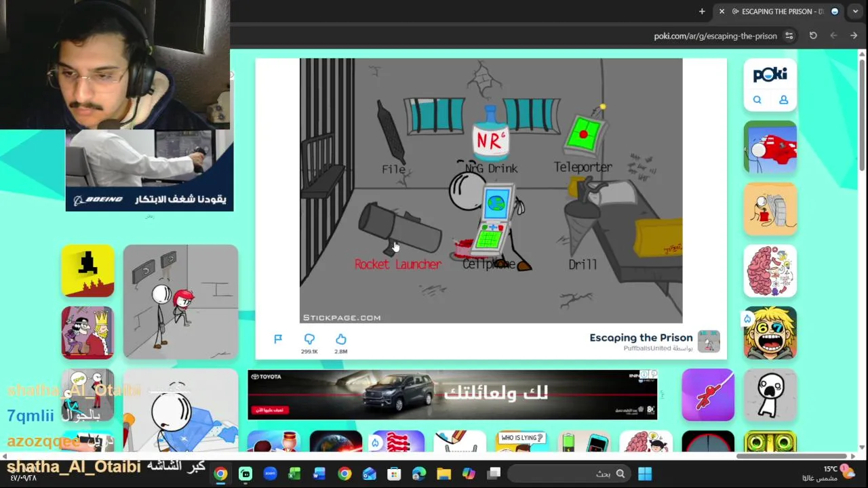Screen dimensions: 868x488
Task: Open site settings icon in address bar
Action: click(x=789, y=36)
